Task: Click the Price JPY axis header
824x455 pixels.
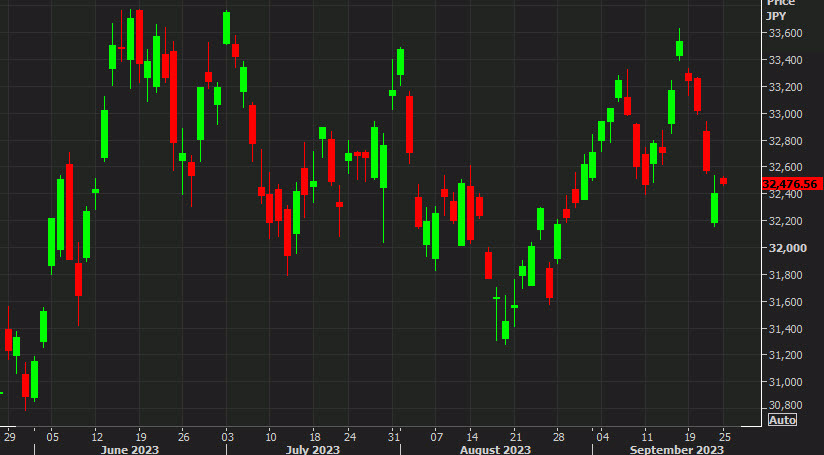Action: 780,9
